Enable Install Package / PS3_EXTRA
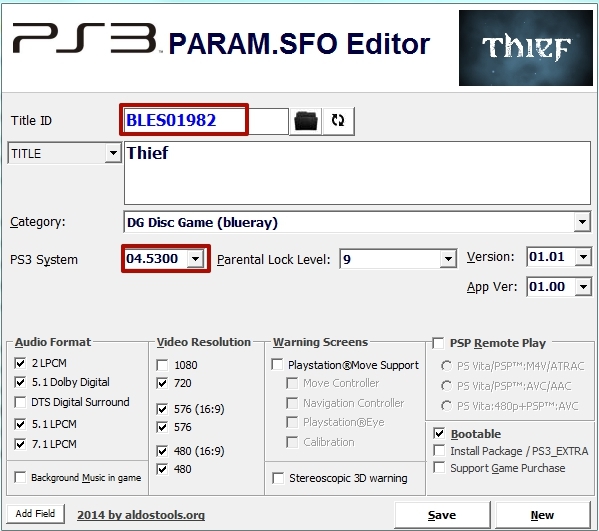Screen dimensions: 599x531 439,451
